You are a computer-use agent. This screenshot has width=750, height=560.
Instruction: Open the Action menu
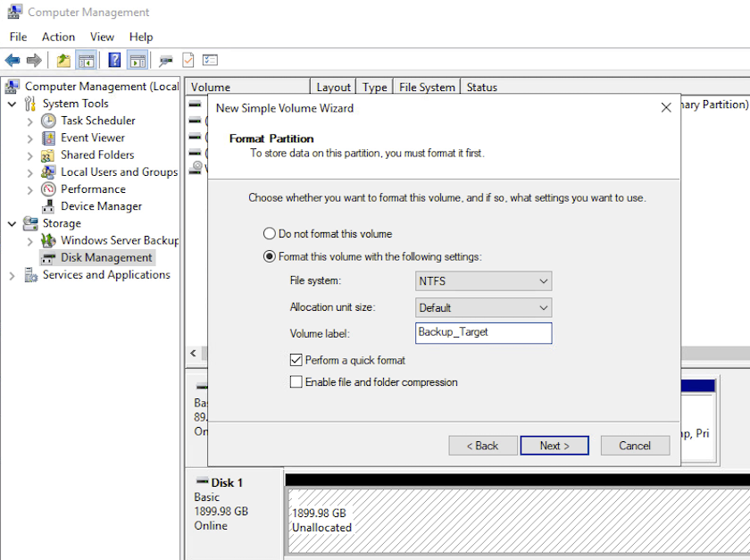point(58,37)
